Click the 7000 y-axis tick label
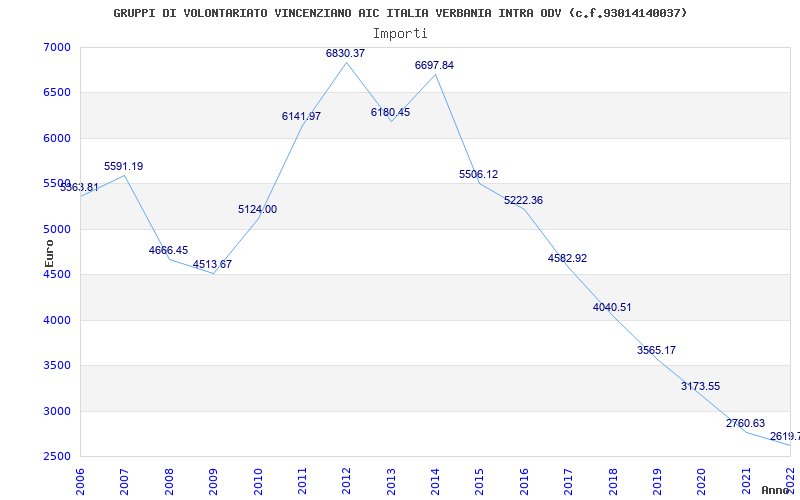The height and width of the screenshot is (500, 800). (x=55, y=47)
